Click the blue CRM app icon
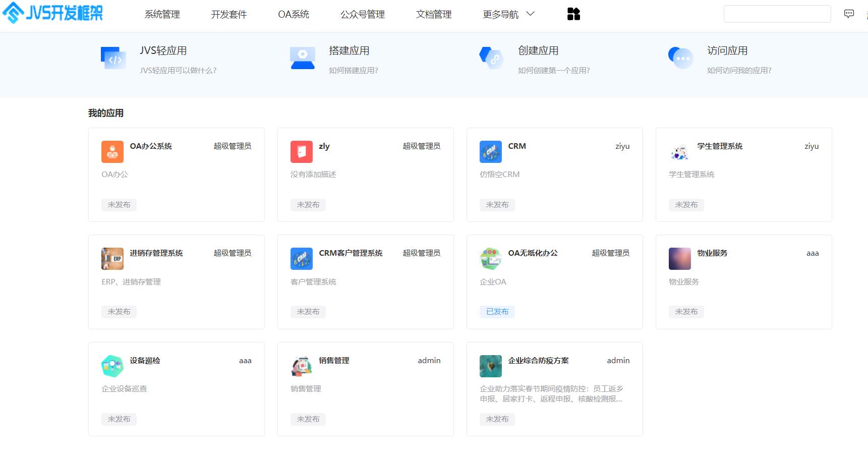 [x=491, y=152]
